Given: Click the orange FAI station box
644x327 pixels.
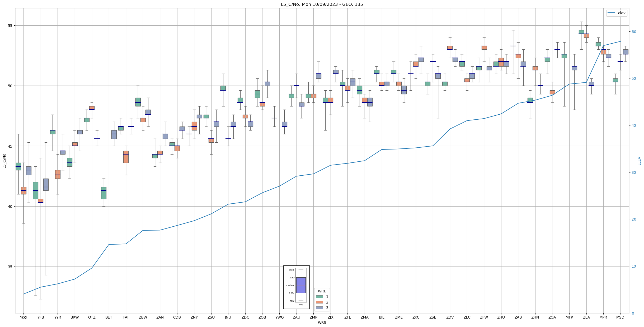Looking at the screenshot, I should pos(126,157).
